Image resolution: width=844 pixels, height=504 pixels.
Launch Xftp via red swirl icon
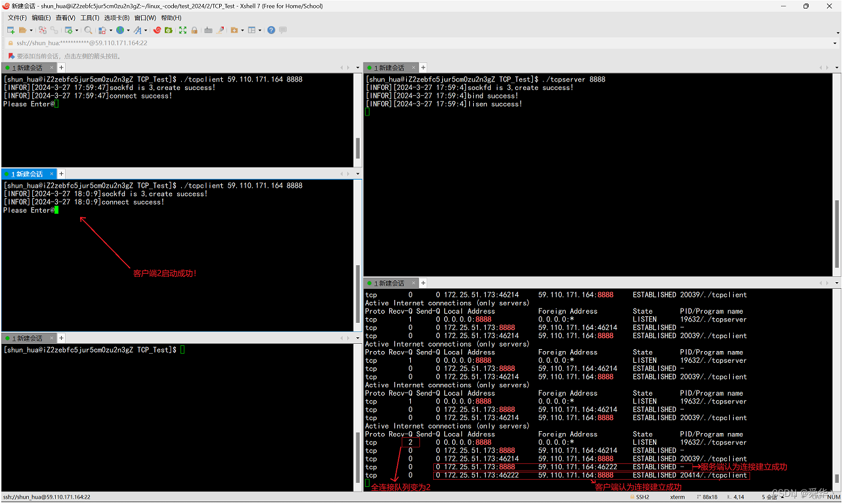[x=157, y=30]
